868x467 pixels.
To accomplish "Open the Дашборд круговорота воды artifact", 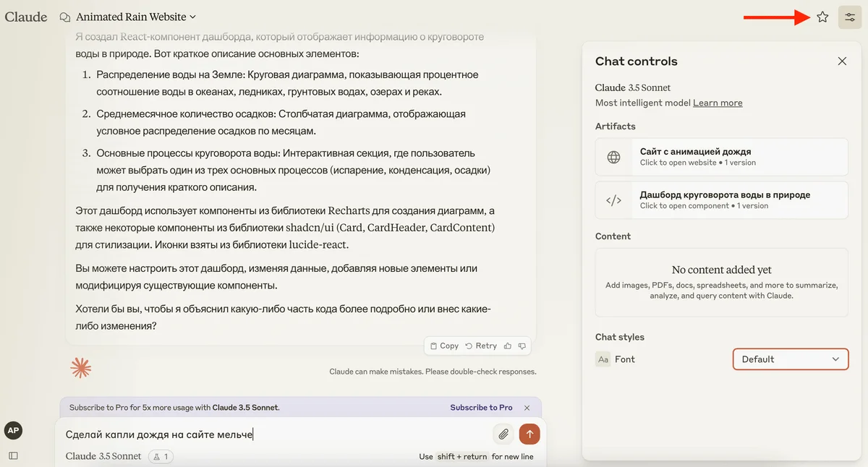I will pyautogui.click(x=721, y=200).
